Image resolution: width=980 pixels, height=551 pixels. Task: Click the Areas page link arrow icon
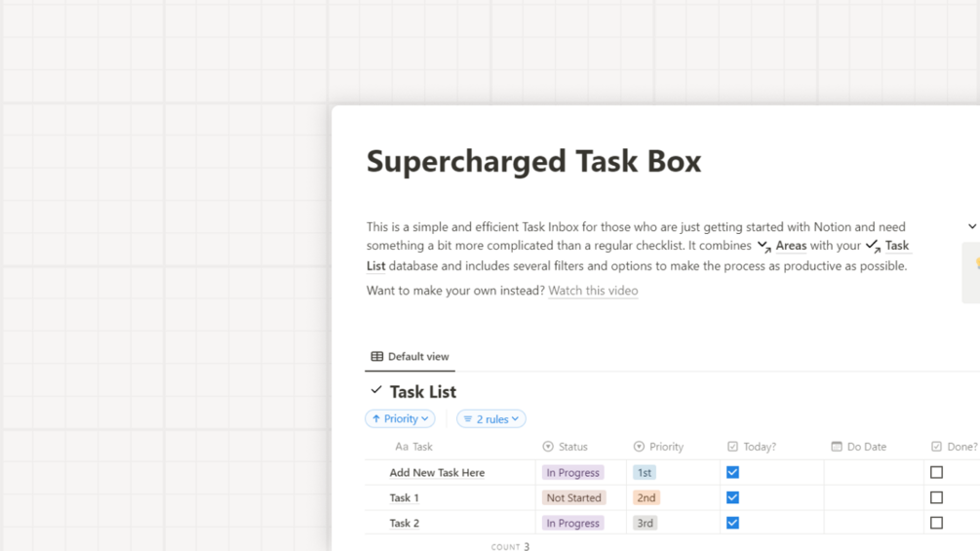pyautogui.click(x=764, y=246)
